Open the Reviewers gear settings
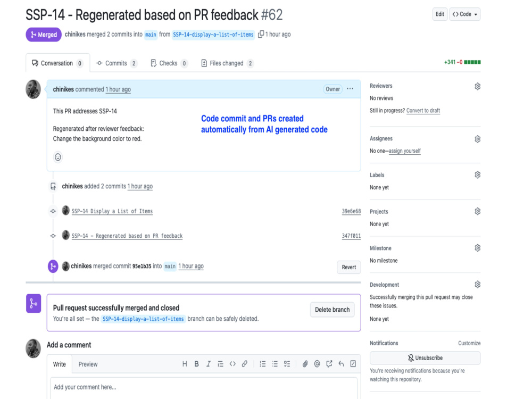This screenshot has width=532, height=399. [477, 86]
